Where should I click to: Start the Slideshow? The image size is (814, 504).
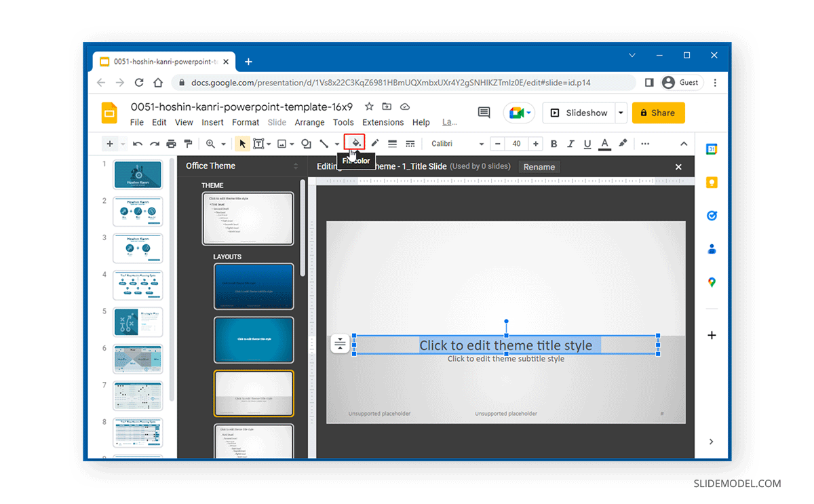[580, 113]
